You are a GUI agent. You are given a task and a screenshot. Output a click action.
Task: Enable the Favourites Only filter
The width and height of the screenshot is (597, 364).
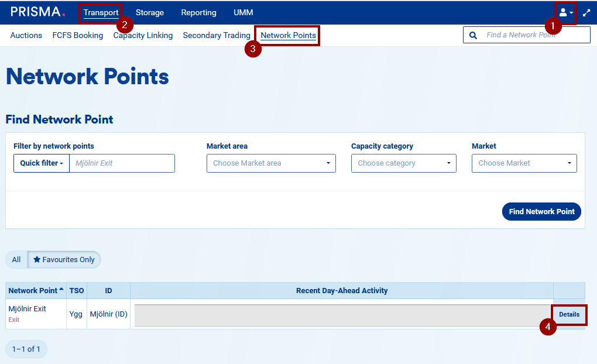pyautogui.click(x=64, y=259)
